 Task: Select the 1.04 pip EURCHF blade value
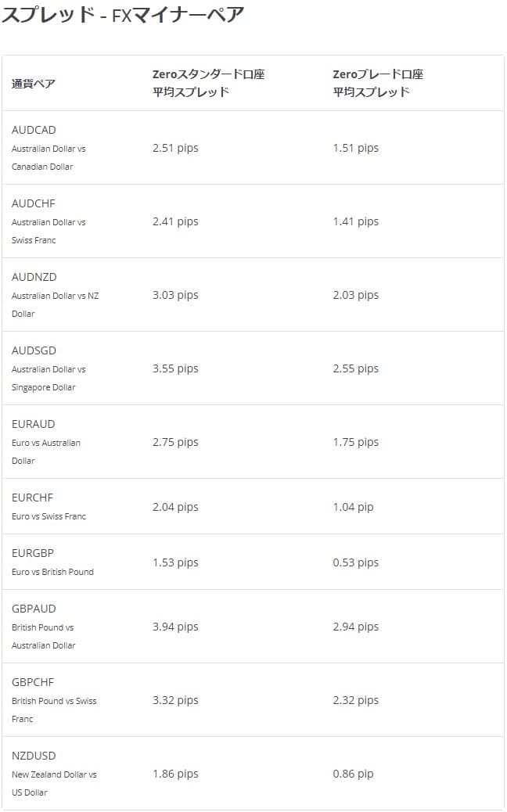353,507
